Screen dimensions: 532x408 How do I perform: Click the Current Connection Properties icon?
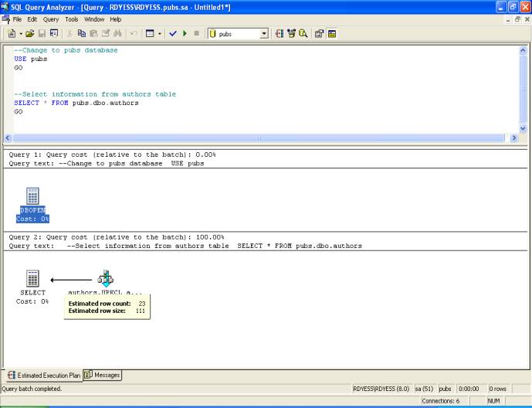pos(319,33)
